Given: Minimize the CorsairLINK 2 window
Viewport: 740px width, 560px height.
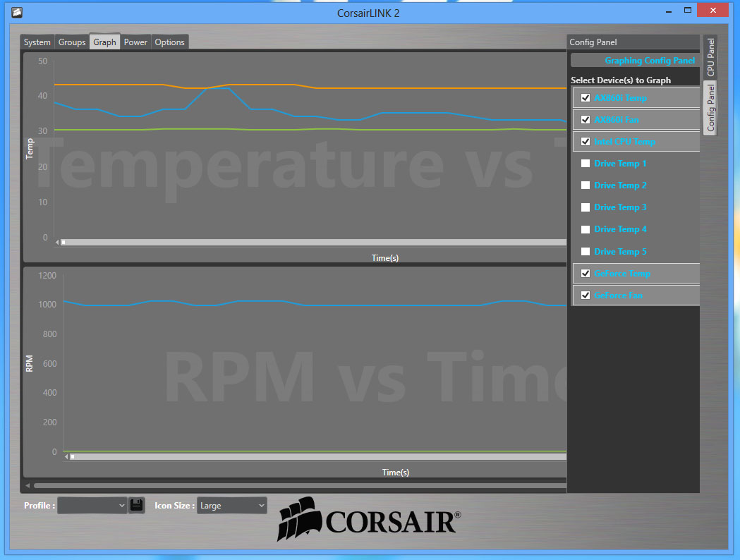Looking at the screenshot, I should (668, 11).
